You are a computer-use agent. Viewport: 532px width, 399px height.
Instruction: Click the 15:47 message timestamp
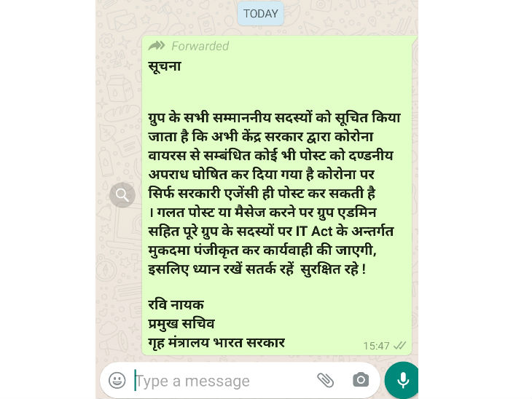point(376,346)
